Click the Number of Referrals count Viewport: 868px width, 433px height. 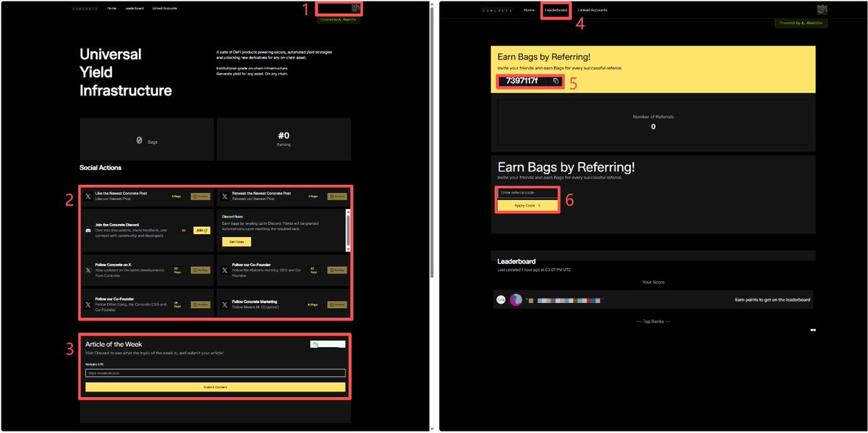[653, 127]
